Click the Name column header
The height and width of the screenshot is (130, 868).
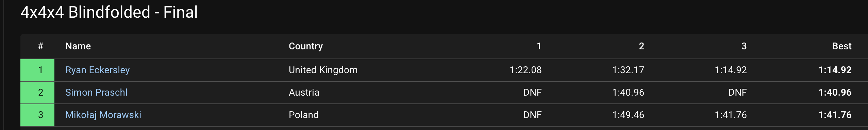click(x=78, y=46)
